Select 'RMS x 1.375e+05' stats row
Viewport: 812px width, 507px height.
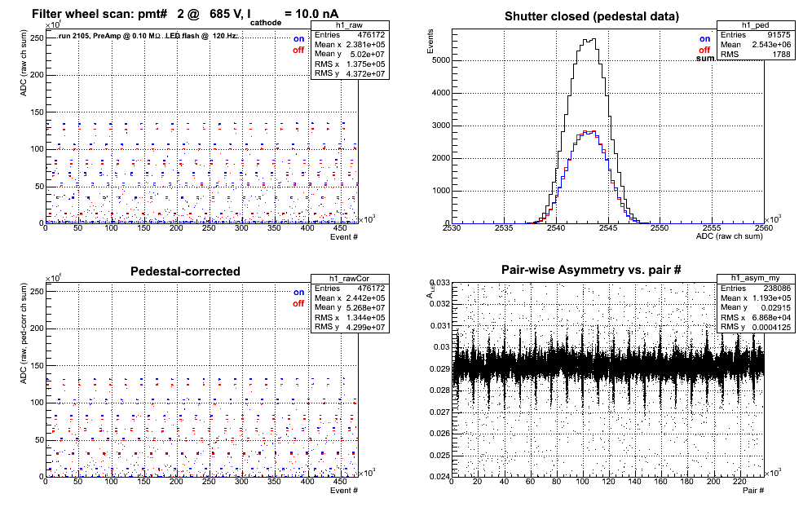click(x=350, y=64)
